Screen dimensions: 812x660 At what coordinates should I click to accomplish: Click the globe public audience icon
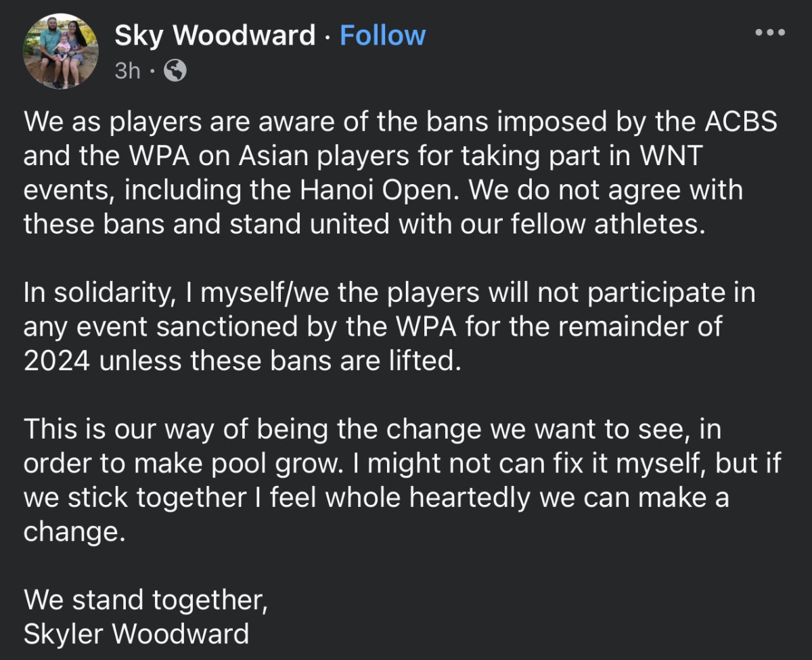point(175,70)
